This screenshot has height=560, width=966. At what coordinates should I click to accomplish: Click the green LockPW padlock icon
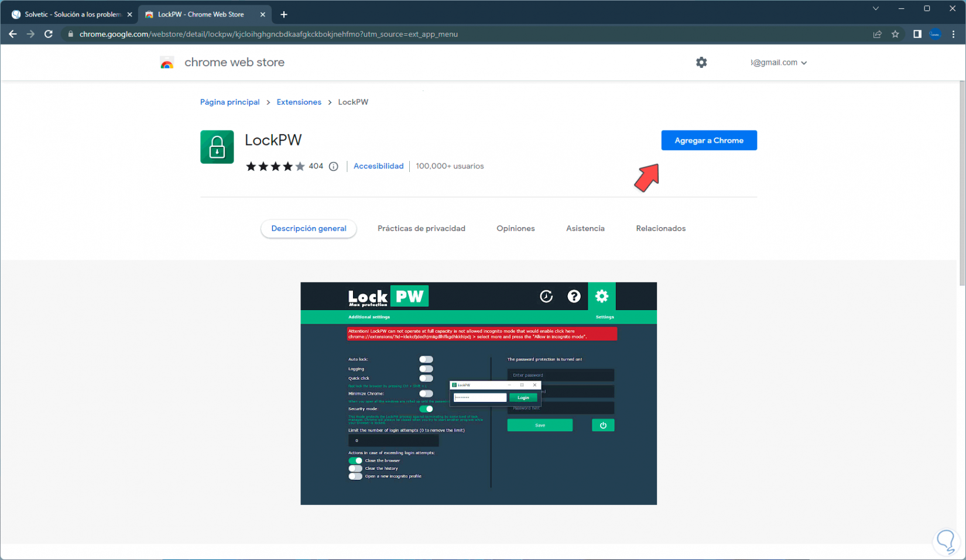coord(217,147)
